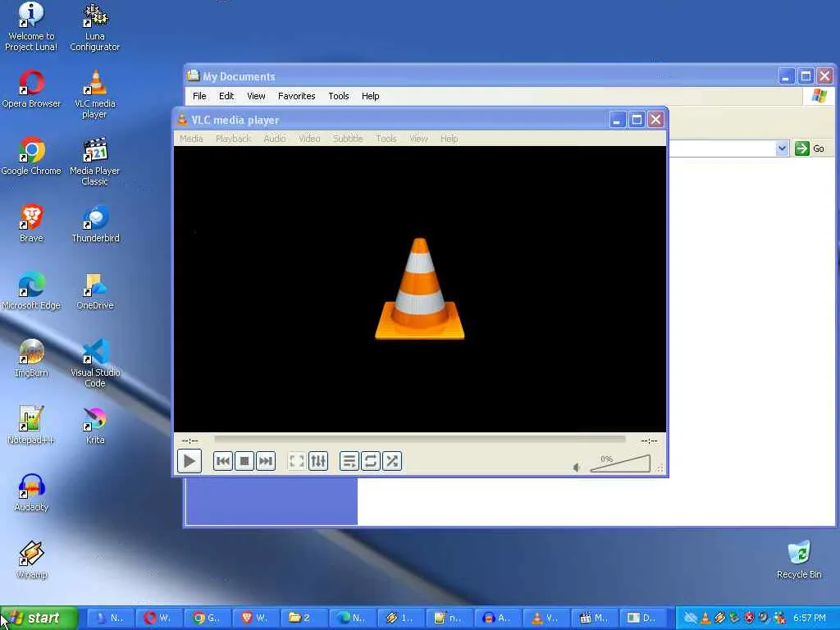Screen dimensions: 840x630
Task: Select the Winamp desktop icon
Action: coord(31,559)
